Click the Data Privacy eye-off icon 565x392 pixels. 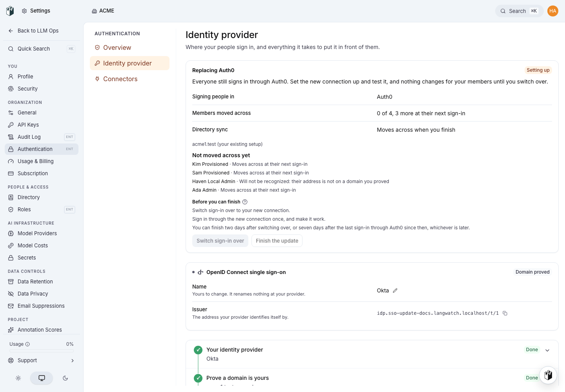tap(11, 294)
